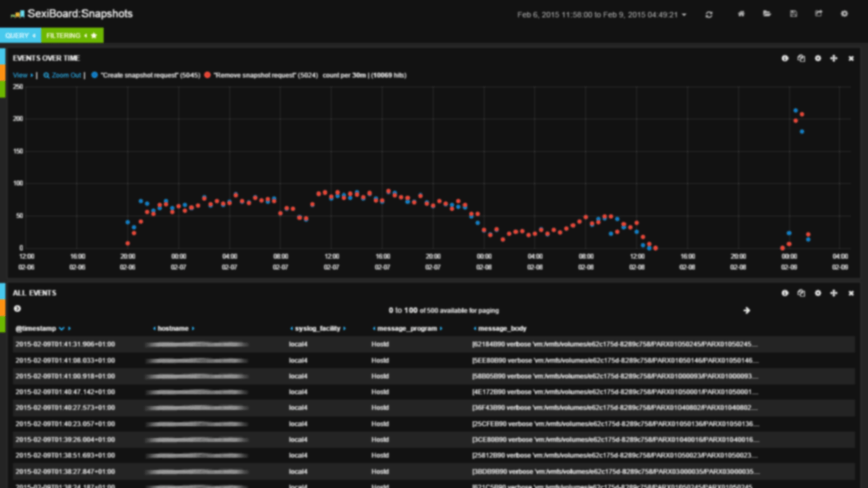Open the load dashboard folder icon
This screenshot has width=868, height=488.
point(767,14)
